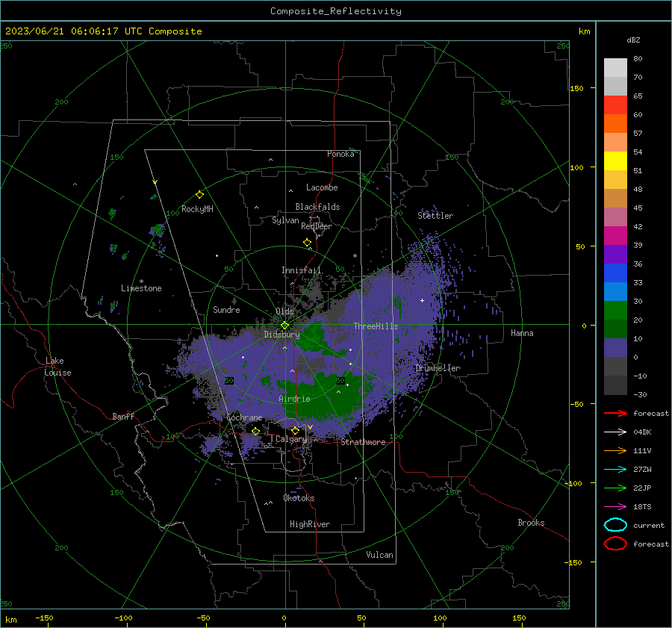Click the cyan current ellipse icon
The width and height of the screenshot is (672, 628).
click(615, 525)
